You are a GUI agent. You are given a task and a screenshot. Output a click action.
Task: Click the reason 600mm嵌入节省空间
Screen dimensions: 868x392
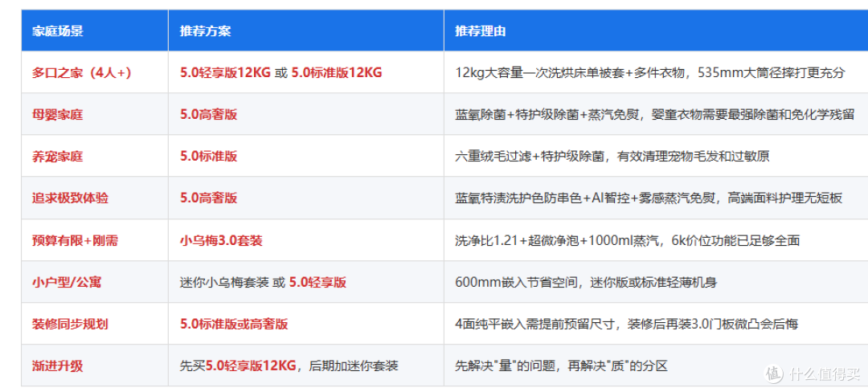586,282
